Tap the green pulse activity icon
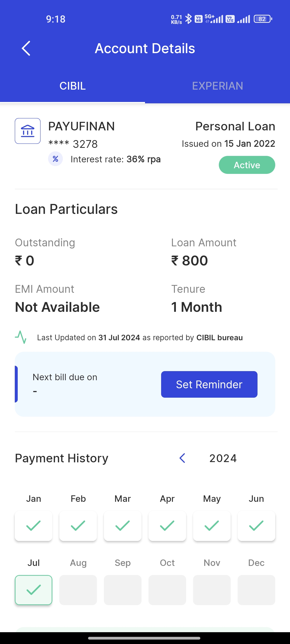Viewport: 290px width, 644px height. (x=21, y=337)
